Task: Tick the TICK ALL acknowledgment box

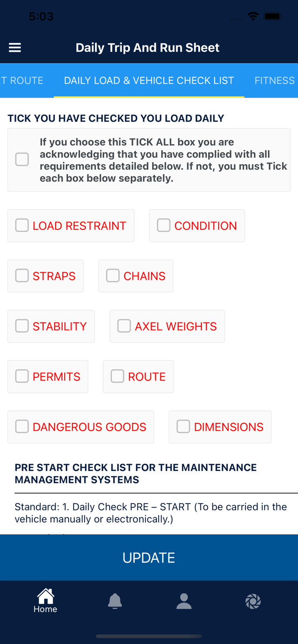Action: click(22, 159)
